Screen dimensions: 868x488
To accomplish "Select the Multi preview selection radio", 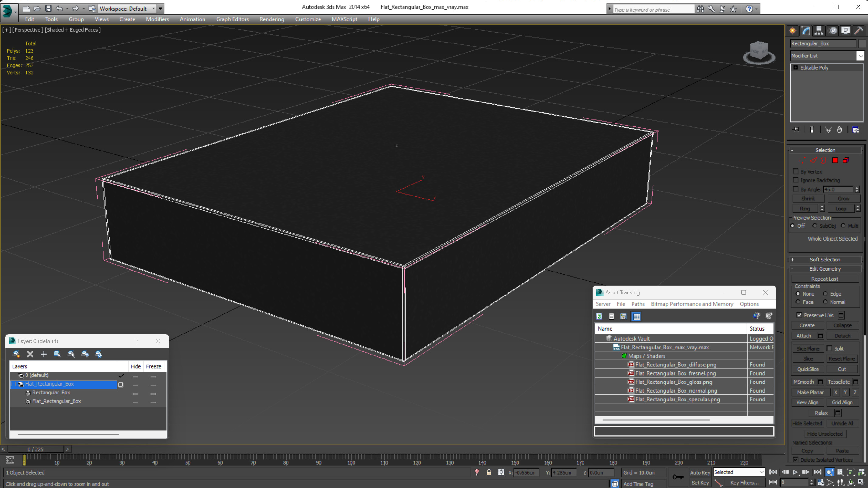I will pyautogui.click(x=843, y=226).
